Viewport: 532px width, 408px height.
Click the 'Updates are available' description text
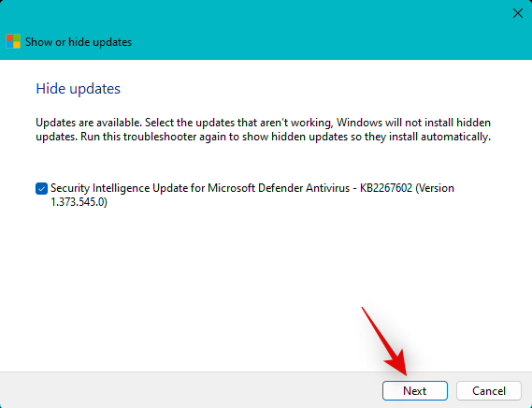(x=264, y=129)
